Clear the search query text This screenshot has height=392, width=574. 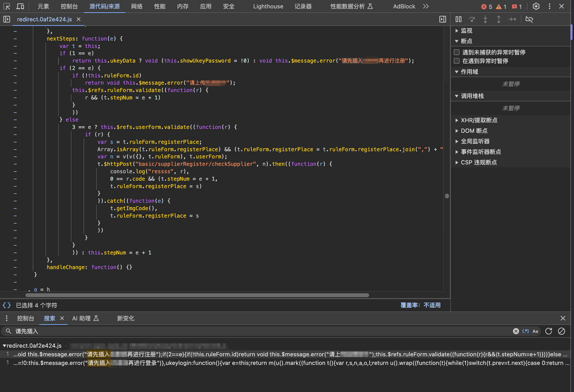pos(516,331)
